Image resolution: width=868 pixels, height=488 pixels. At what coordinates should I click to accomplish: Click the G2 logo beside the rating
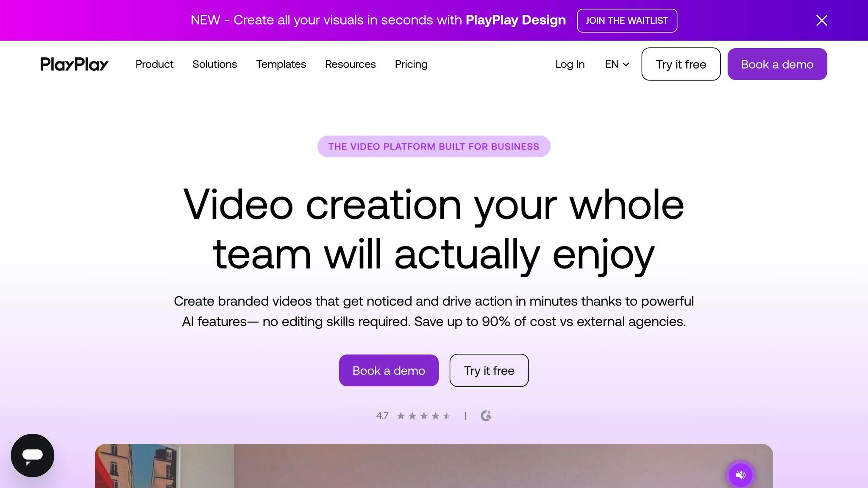tap(486, 416)
